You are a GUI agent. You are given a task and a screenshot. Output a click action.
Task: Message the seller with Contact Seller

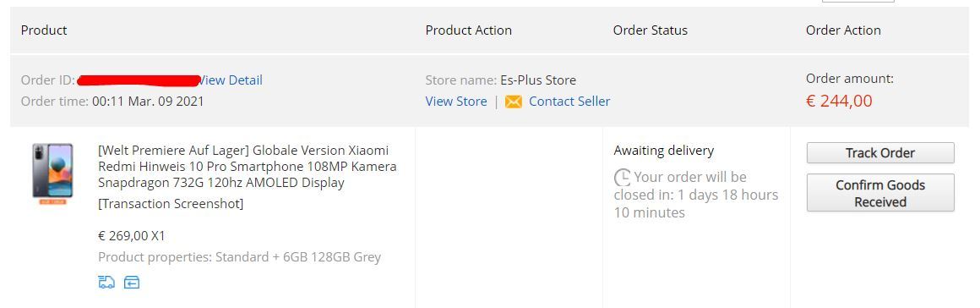coord(569,102)
